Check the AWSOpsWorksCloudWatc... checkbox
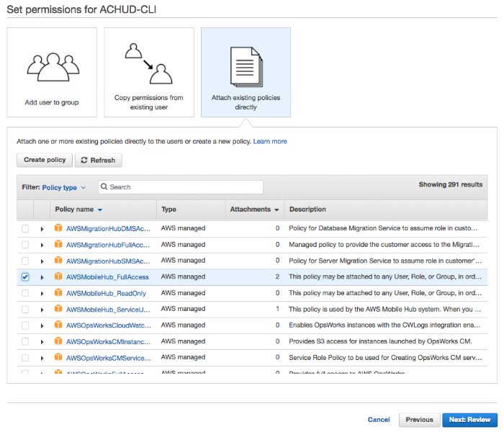This screenshot has width=504, height=432. 25,325
